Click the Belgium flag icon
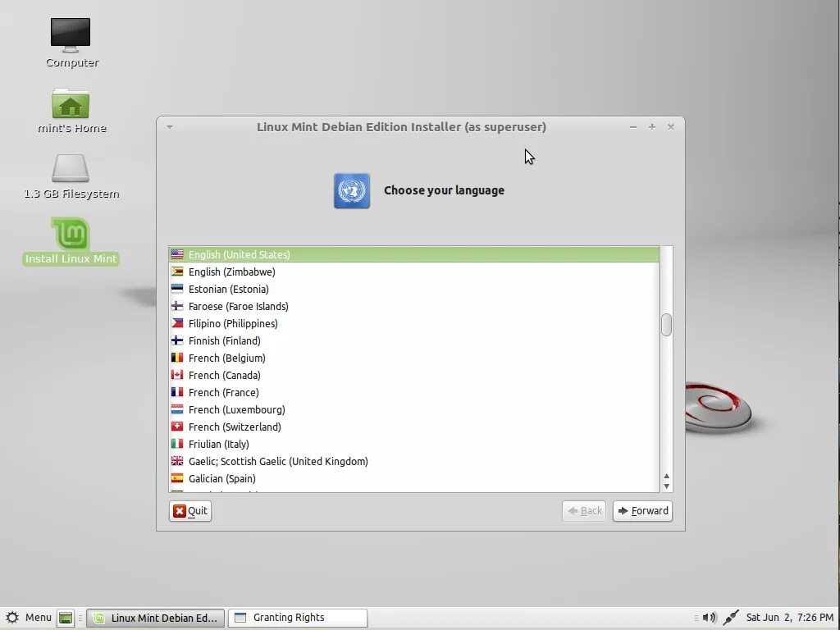This screenshot has width=840, height=630. tap(177, 358)
